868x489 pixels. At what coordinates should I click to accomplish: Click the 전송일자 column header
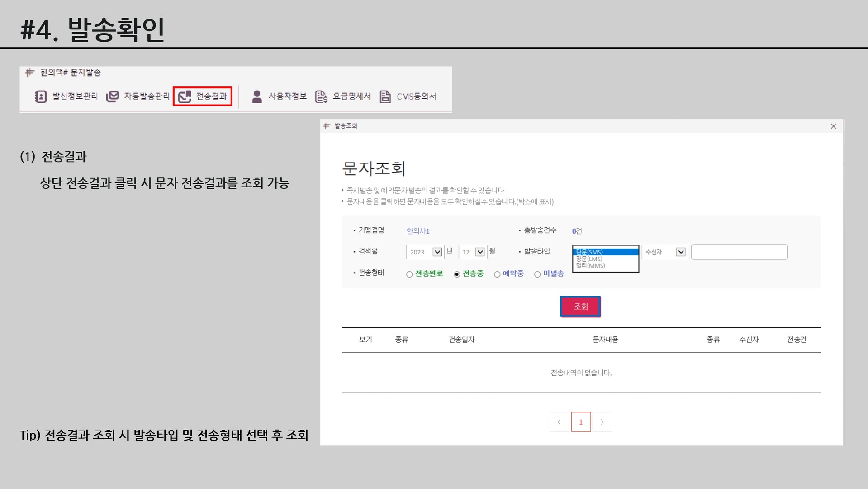coord(461,340)
